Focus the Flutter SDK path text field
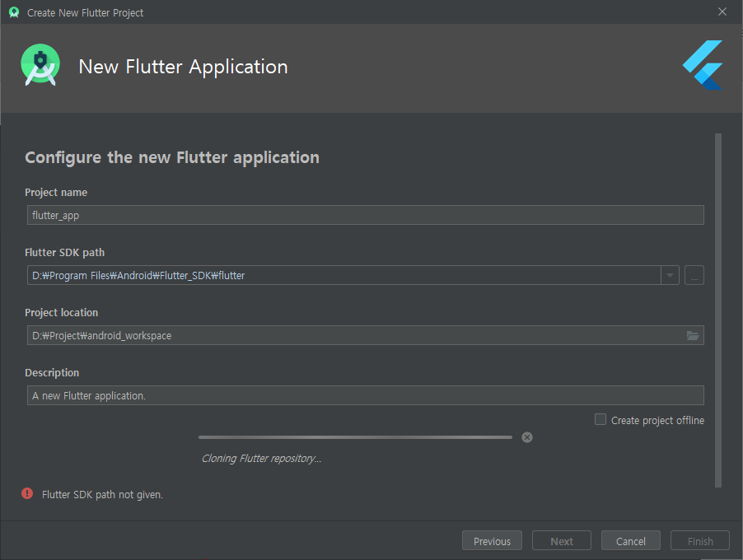 [344, 275]
